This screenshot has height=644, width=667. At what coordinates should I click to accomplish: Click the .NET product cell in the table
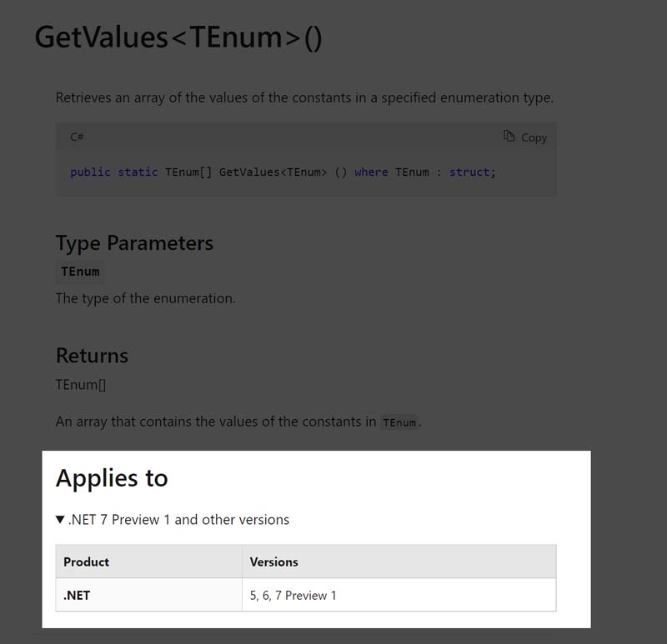[x=77, y=596]
